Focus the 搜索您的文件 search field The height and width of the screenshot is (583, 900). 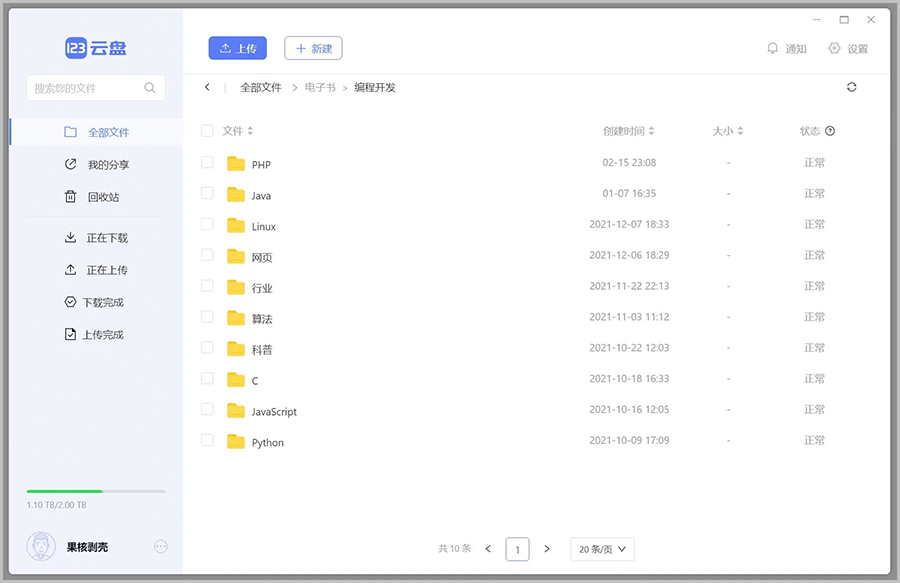coord(85,88)
